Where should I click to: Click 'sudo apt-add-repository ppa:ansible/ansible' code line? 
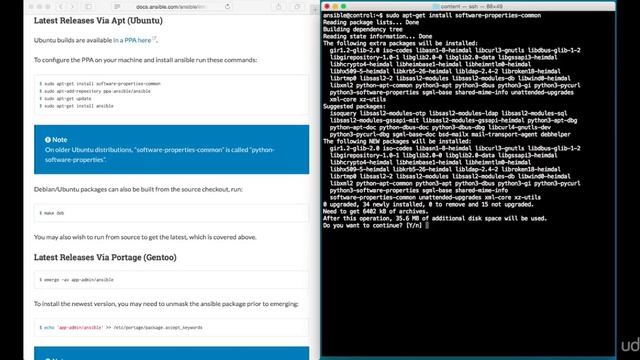(x=95, y=91)
